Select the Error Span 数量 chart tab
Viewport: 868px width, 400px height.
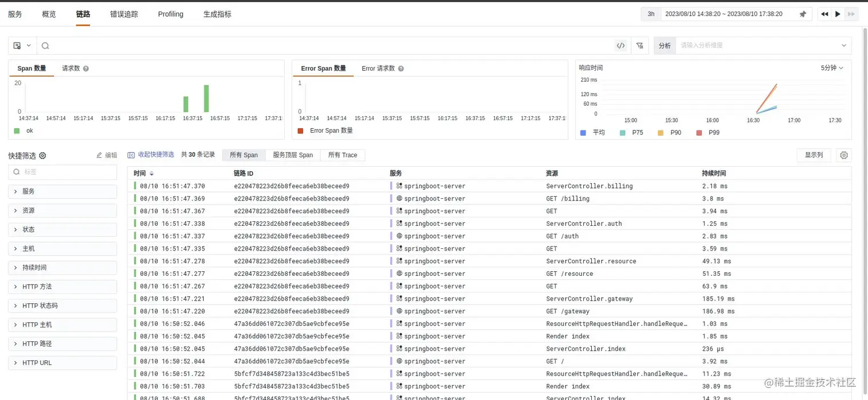click(x=323, y=68)
